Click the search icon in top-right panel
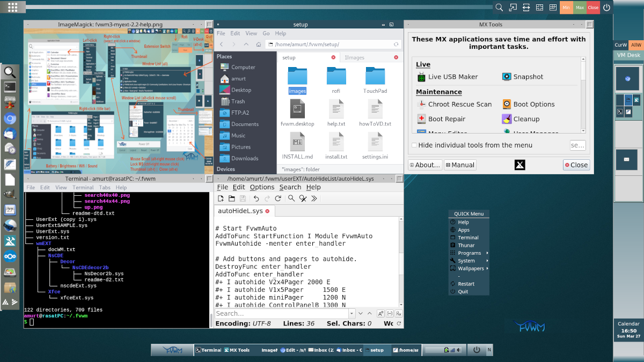 tap(499, 8)
